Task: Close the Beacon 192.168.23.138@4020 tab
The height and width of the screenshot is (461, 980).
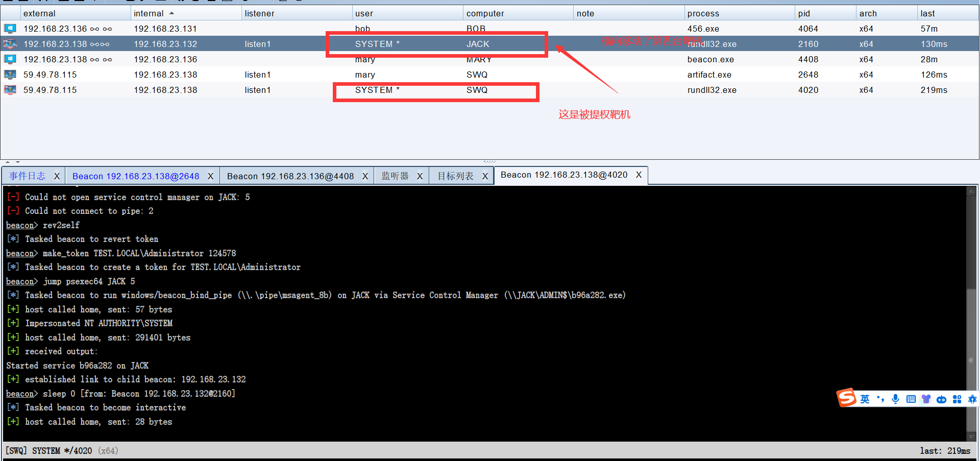Action: 639,175
